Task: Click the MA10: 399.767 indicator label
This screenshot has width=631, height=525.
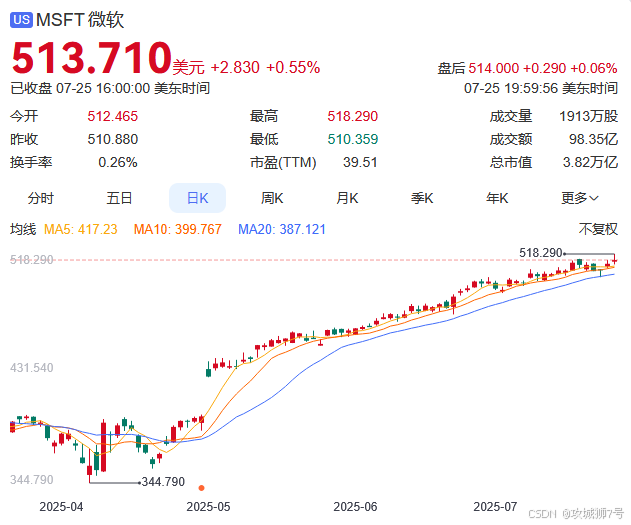Action: 177,229
